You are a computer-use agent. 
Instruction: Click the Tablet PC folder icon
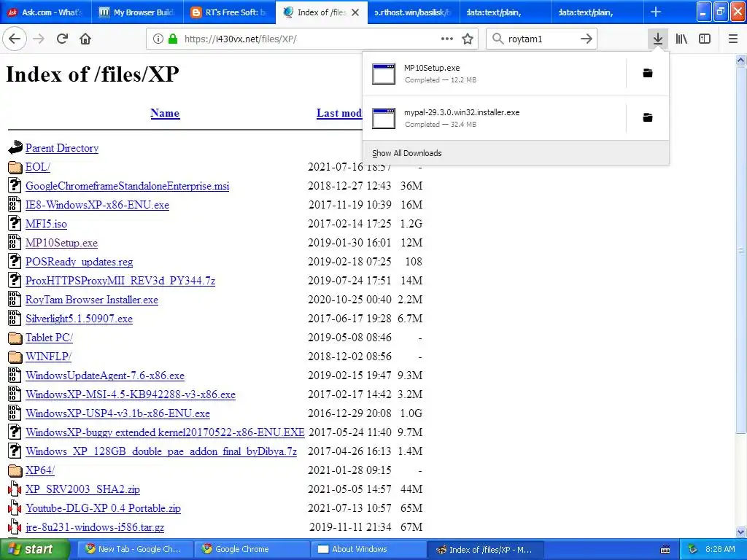click(15, 338)
